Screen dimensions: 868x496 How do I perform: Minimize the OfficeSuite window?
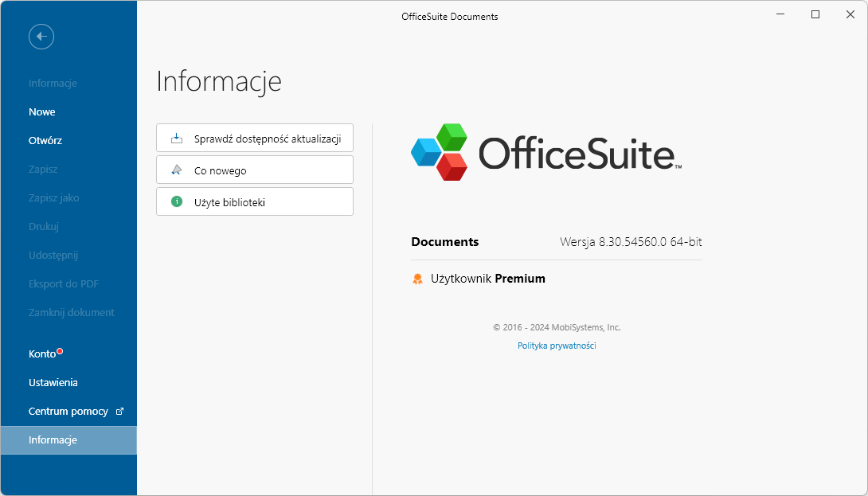pyautogui.click(x=780, y=14)
